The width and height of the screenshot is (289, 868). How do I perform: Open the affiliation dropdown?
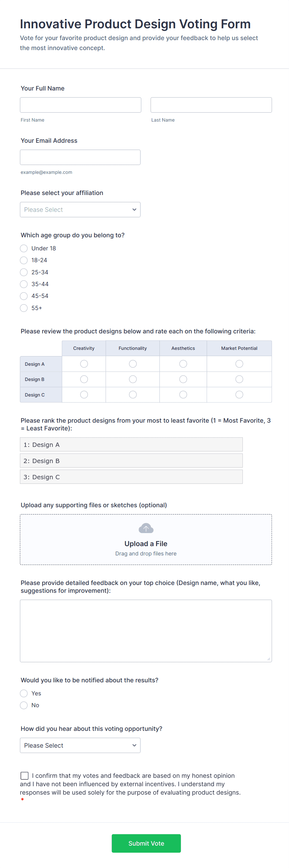tap(80, 210)
